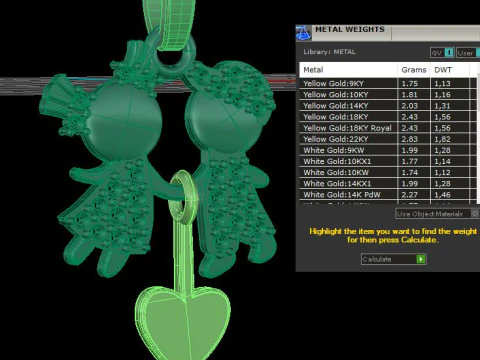Click the Calculate button
Viewport: 480px width, 360px height.
pos(393,259)
